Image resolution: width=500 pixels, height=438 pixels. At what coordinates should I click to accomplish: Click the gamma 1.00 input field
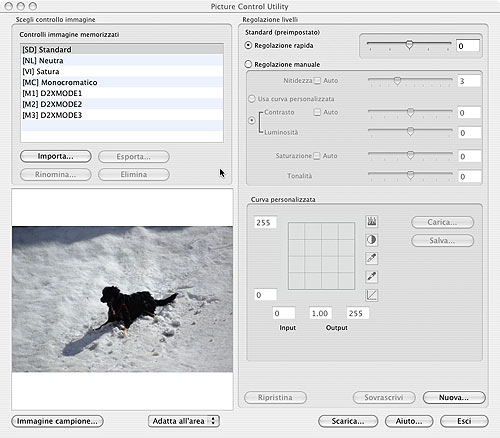point(320,313)
